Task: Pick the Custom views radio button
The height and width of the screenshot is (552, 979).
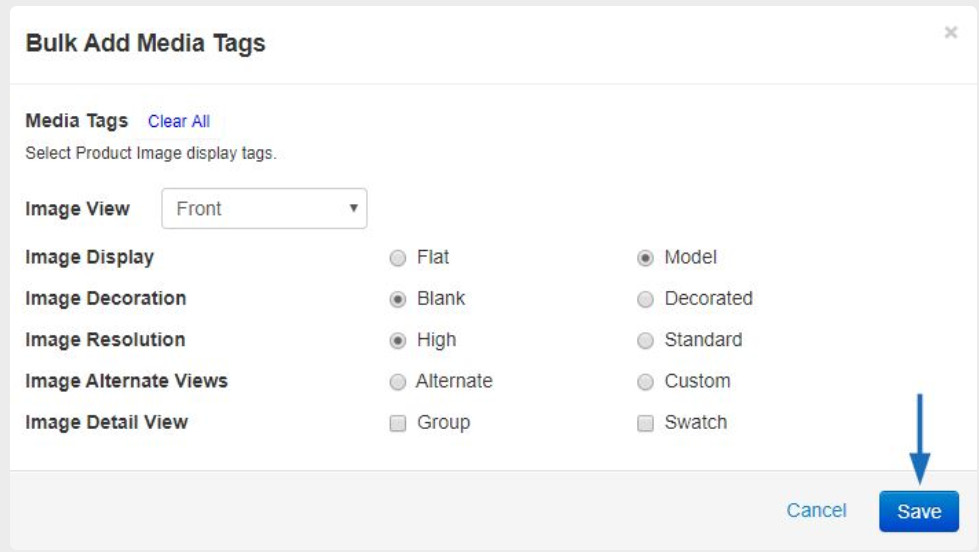Action: (645, 382)
